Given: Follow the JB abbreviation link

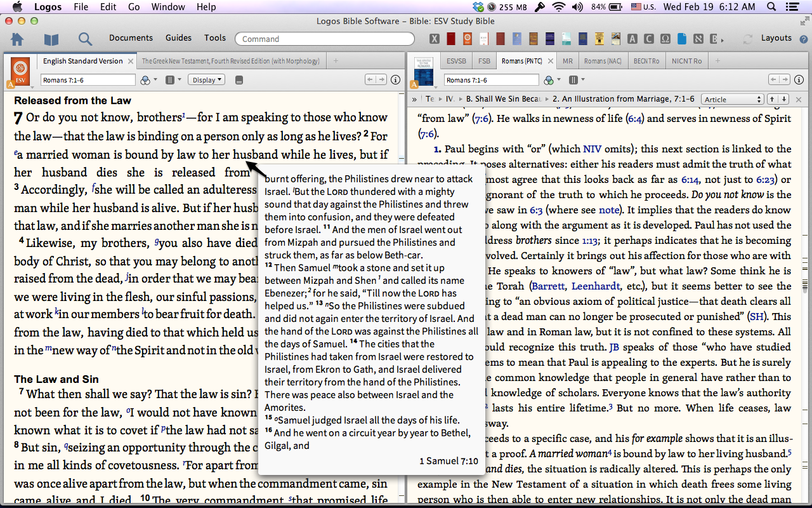Looking at the screenshot, I should [614, 347].
